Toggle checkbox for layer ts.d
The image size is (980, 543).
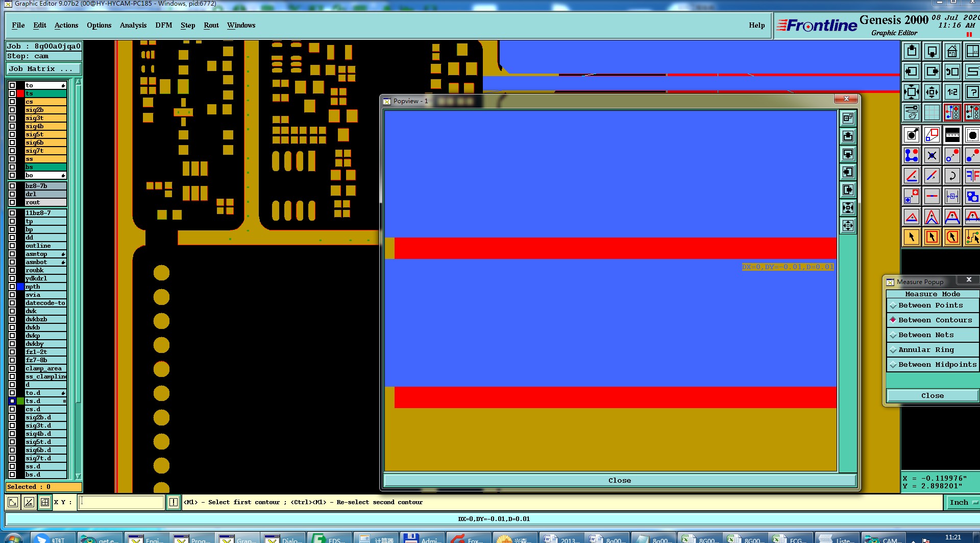12,401
